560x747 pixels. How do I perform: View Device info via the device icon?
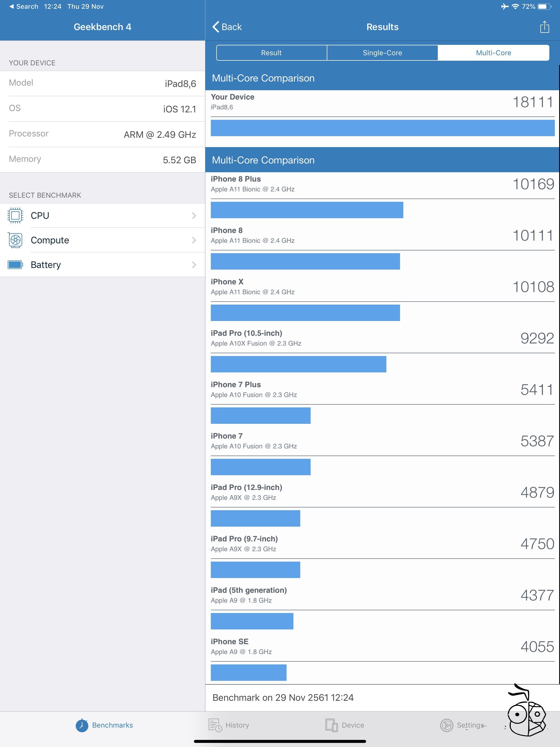332,725
